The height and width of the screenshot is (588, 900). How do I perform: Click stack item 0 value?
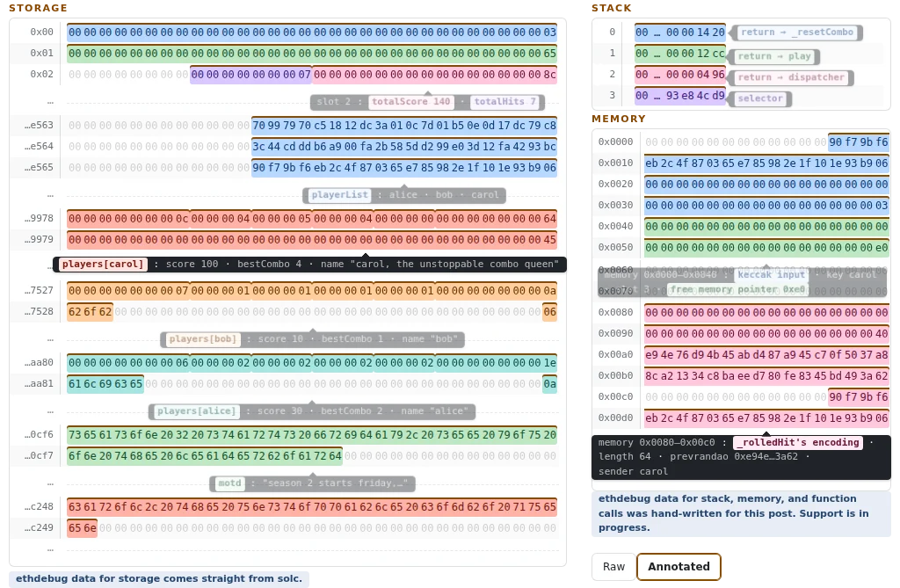[x=680, y=33]
